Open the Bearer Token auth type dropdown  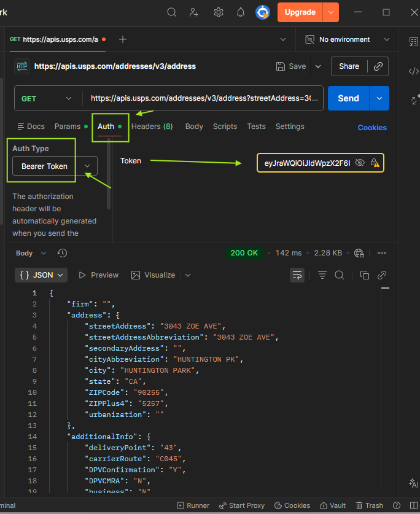click(x=55, y=166)
